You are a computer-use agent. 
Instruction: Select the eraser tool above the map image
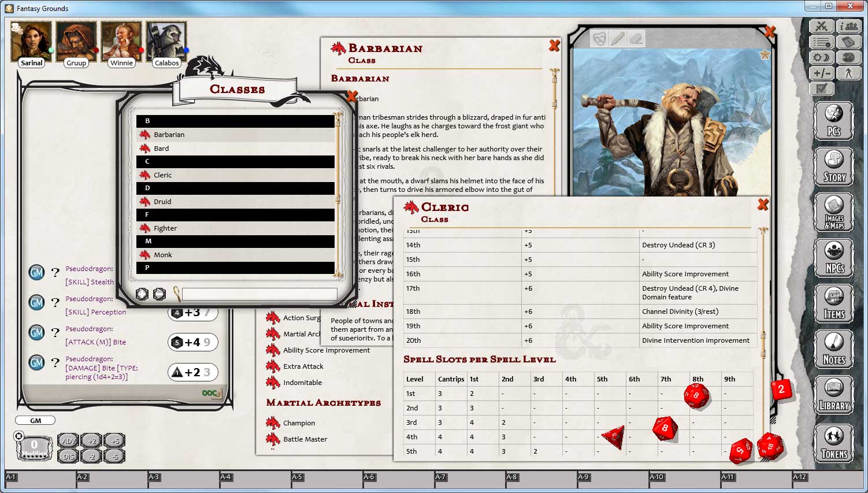635,38
